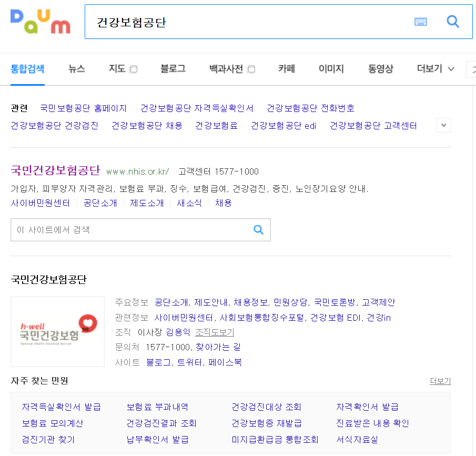
Task: Open 민원상담 in 주요정보 row
Action: click(290, 302)
